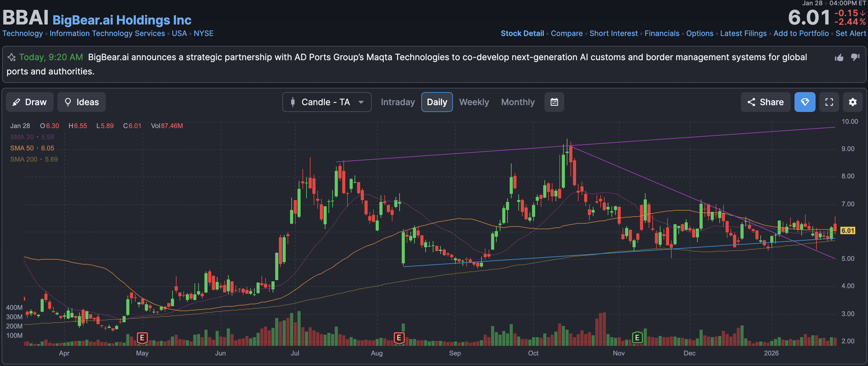Open the Information Technology Services industry link

point(107,33)
